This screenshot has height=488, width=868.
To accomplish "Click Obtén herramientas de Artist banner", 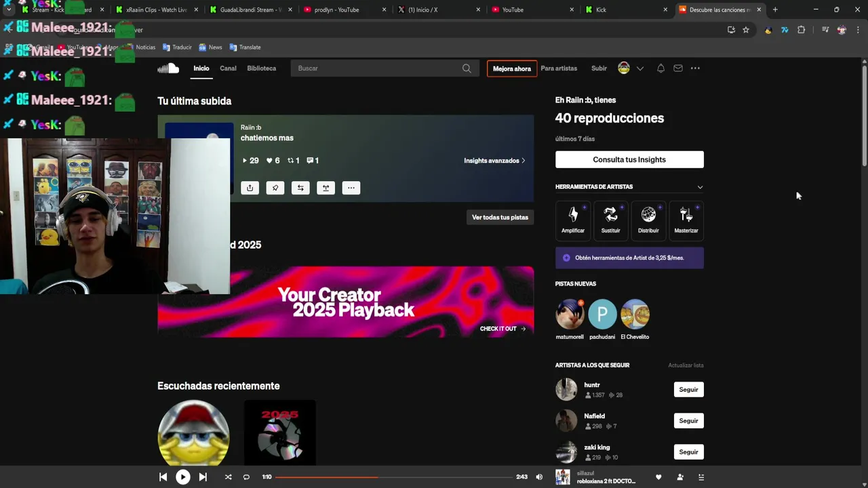I will [629, 258].
